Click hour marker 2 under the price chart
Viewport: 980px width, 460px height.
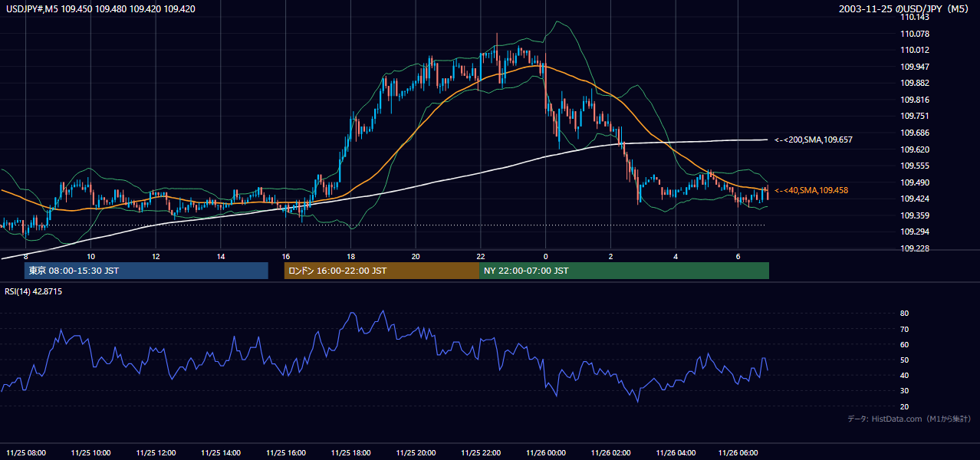(x=610, y=256)
